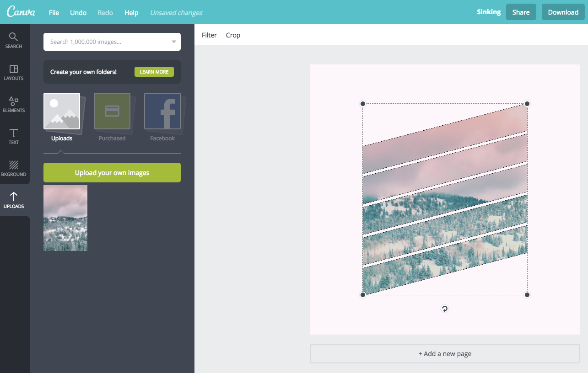Click the Facebook images icon
The width and height of the screenshot is (588, 373).
tap(162, 112)
